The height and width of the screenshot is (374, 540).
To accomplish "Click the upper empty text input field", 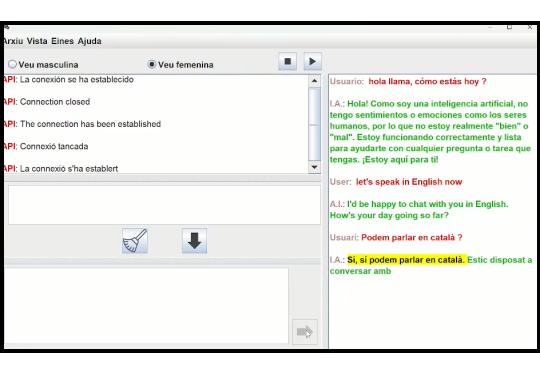I will click(164, 205).
